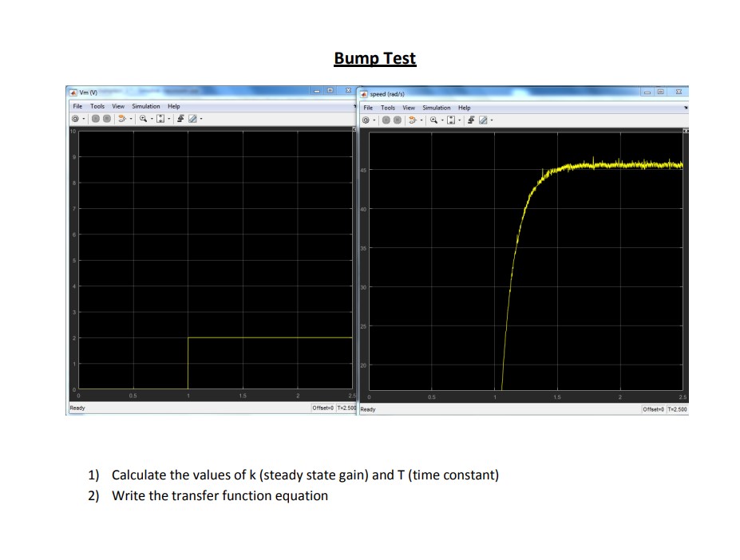Screen dimensions: 740x560
Task: Click the Run button on speed scope toolbar
Action: point(386,120)
